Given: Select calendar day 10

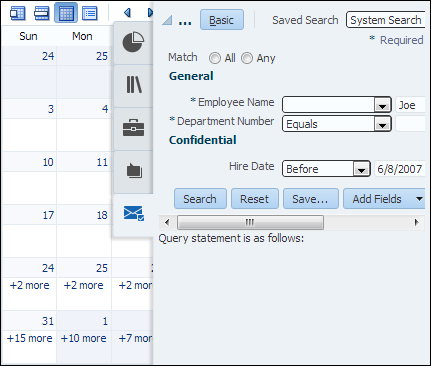Looking at the screenshot, I should pos(48,162).
